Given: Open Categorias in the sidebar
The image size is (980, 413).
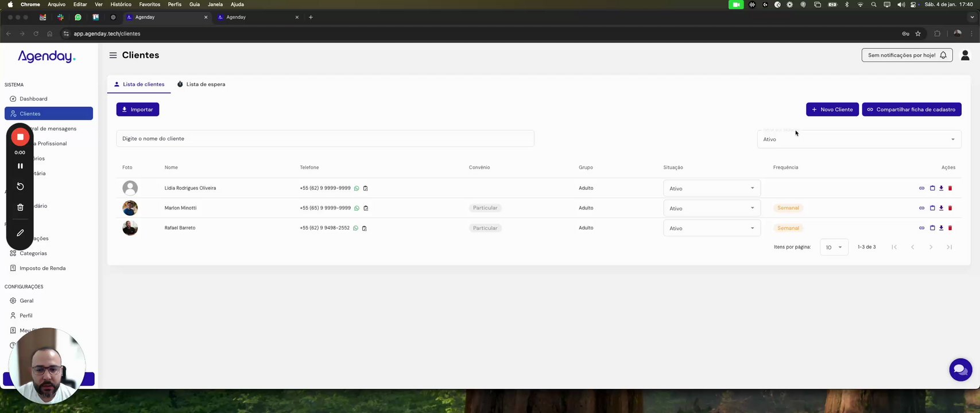Looking at the screenshot, I should [49, 253].
